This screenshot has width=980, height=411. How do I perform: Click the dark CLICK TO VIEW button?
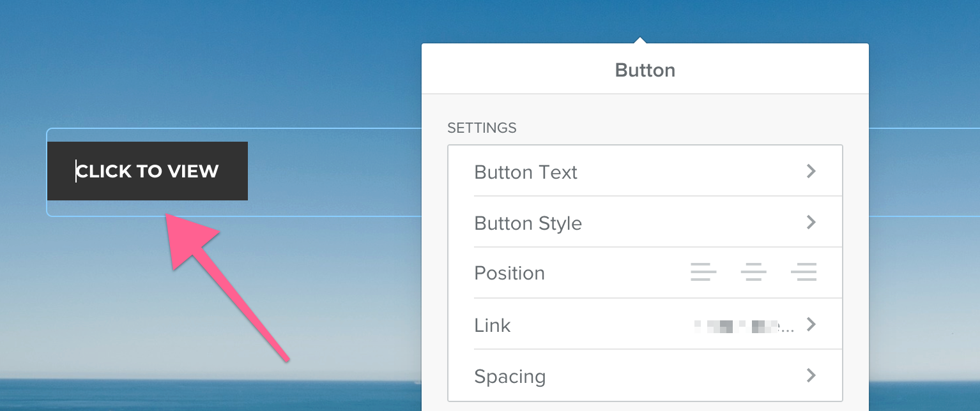[x=148, y=171]
